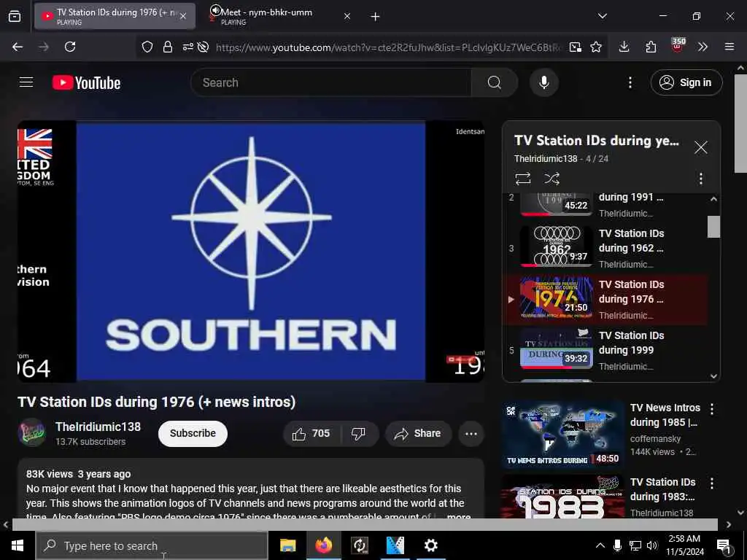Click taskbar search box
This screenshot has height=560, width=747.
click(152, 545)
